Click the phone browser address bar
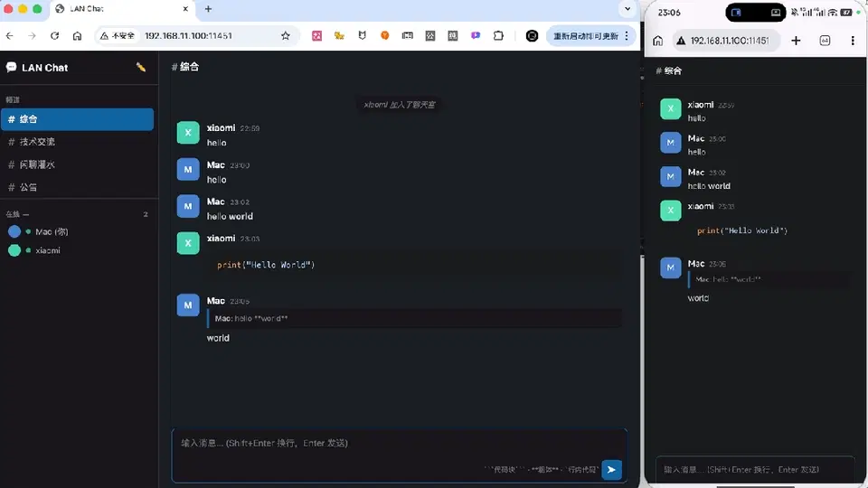 pyautogui.click(x=725, y=41)
